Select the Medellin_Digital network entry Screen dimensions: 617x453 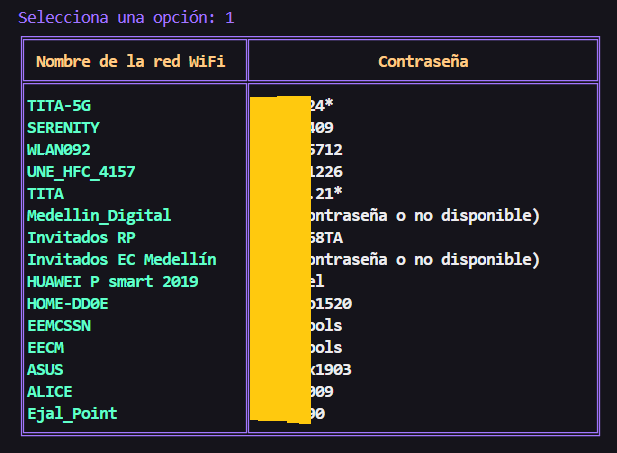(99, 216)
